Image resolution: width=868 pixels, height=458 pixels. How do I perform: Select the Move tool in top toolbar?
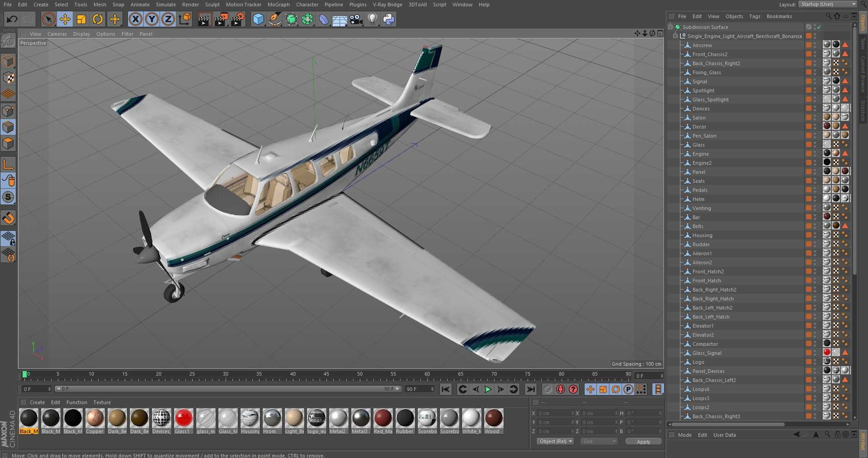(x=65, y=19)
